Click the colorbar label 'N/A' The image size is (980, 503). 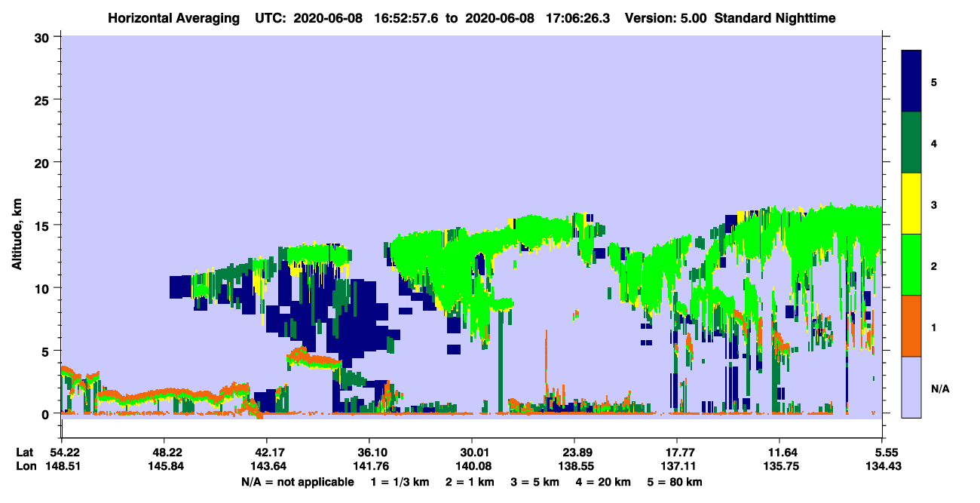(x=939, y=388)
